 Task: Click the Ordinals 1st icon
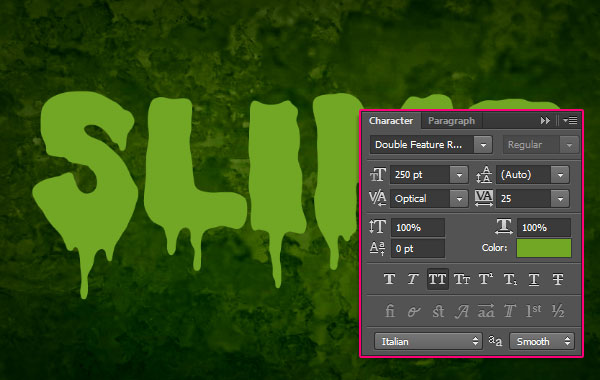pos(533,311)
